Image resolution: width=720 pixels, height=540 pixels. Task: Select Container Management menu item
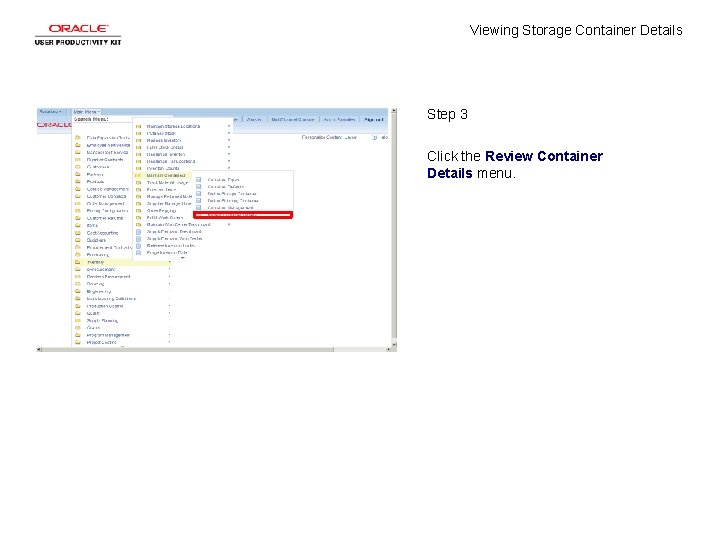[x=231, y=208]
